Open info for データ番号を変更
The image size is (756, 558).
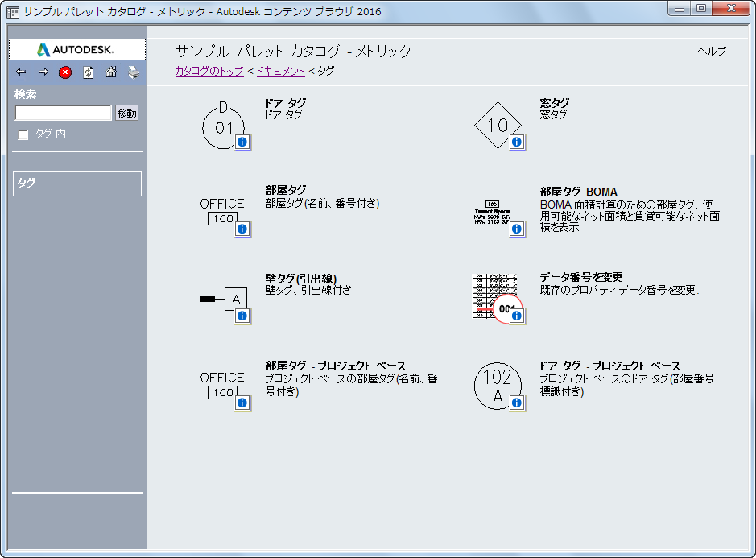tap(517, 316)
